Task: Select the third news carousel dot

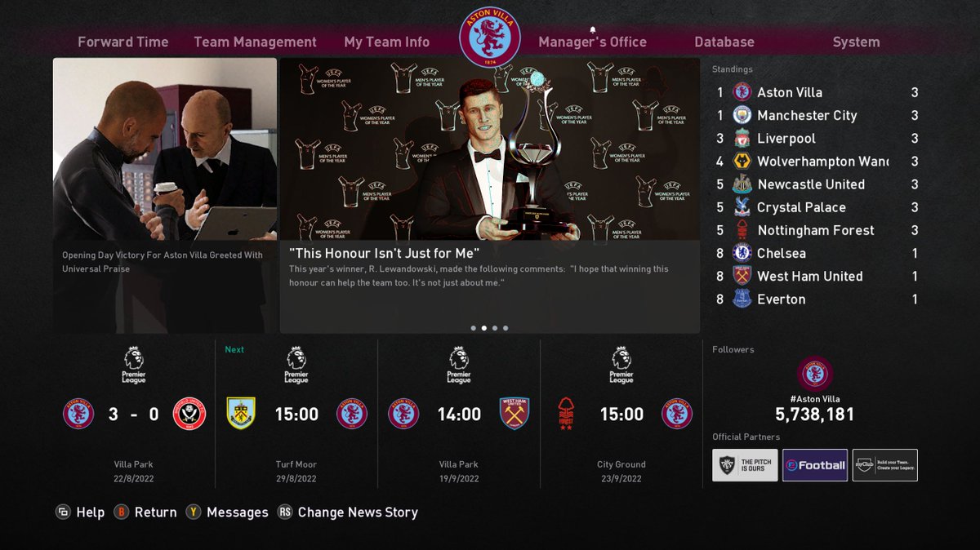Action: coord(495,328)
